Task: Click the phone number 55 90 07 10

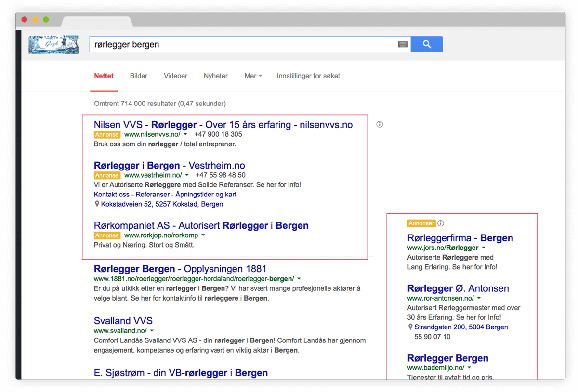Action: pos(433,337)
